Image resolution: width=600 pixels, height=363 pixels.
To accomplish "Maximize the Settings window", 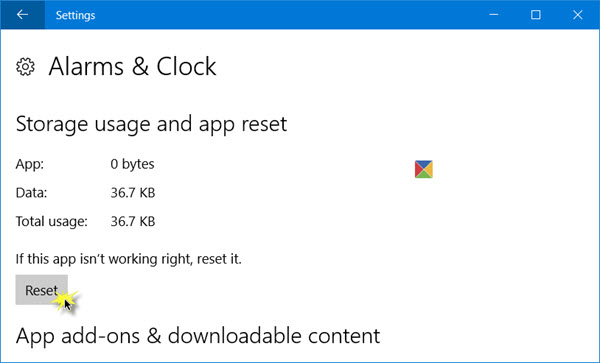I will (x=536, y=15).
